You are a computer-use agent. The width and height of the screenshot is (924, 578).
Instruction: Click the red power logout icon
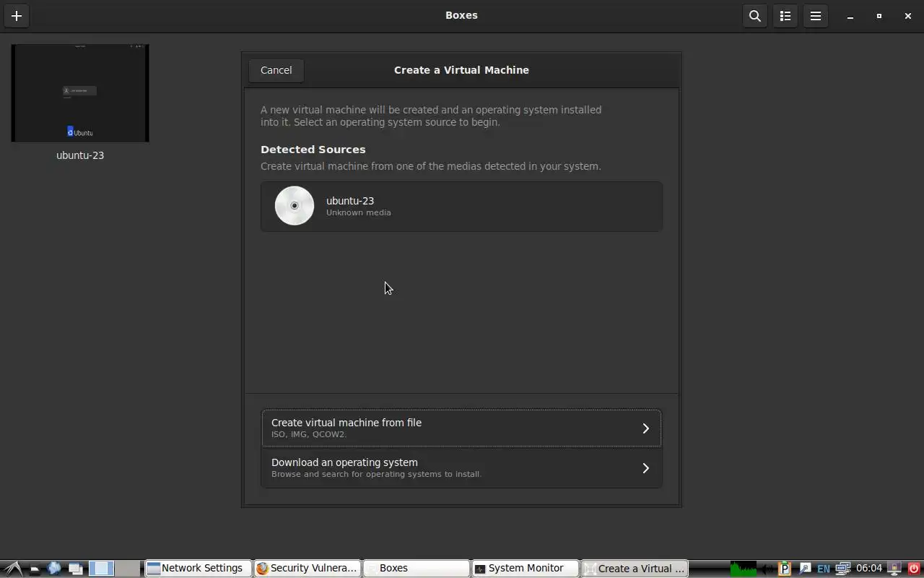tap(914, 569)
